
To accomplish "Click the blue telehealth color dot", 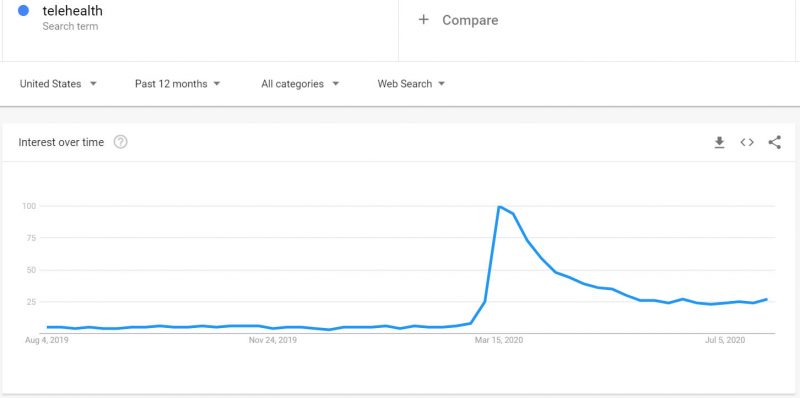I will point(23,11).
